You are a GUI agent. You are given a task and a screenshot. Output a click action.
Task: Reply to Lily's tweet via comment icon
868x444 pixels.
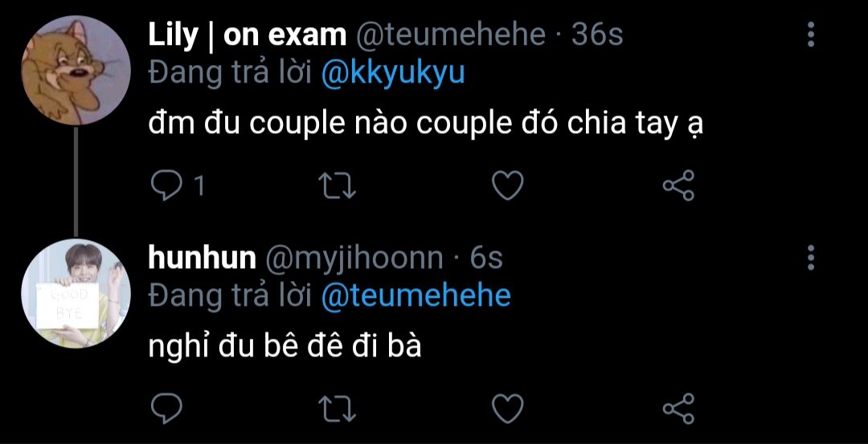pos(166,185)
